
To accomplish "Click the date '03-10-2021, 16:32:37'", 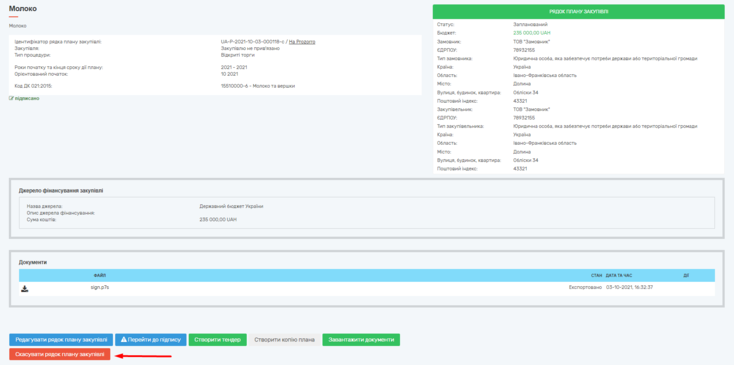I will click(x=629, y=287).
